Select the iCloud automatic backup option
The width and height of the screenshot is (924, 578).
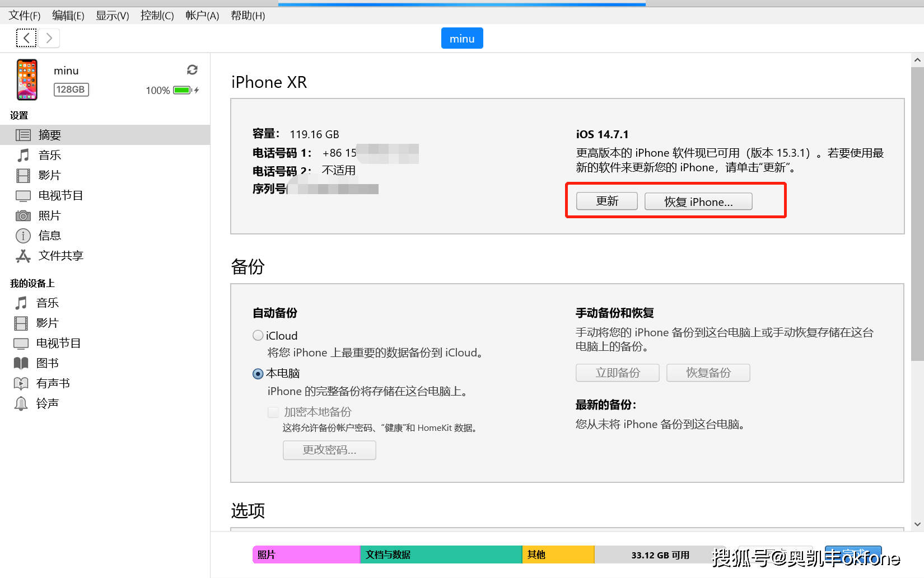(x=258, y=335)
